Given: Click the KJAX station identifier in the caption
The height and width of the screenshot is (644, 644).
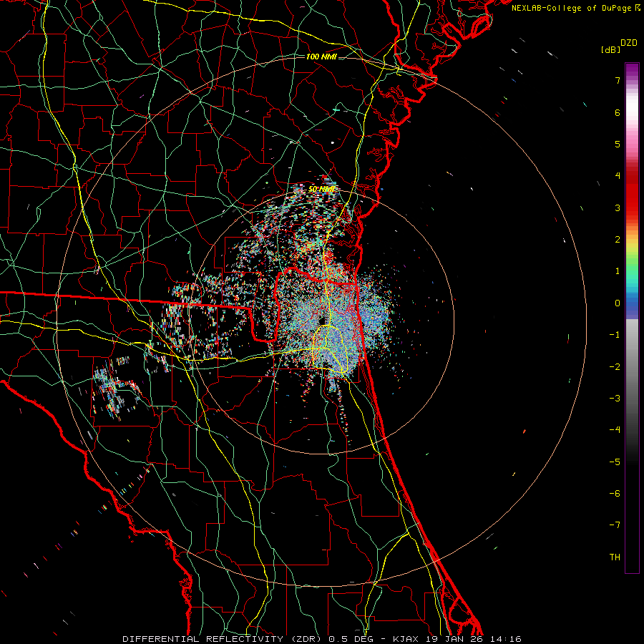Looking at the screenshot, I should point(406,639).
